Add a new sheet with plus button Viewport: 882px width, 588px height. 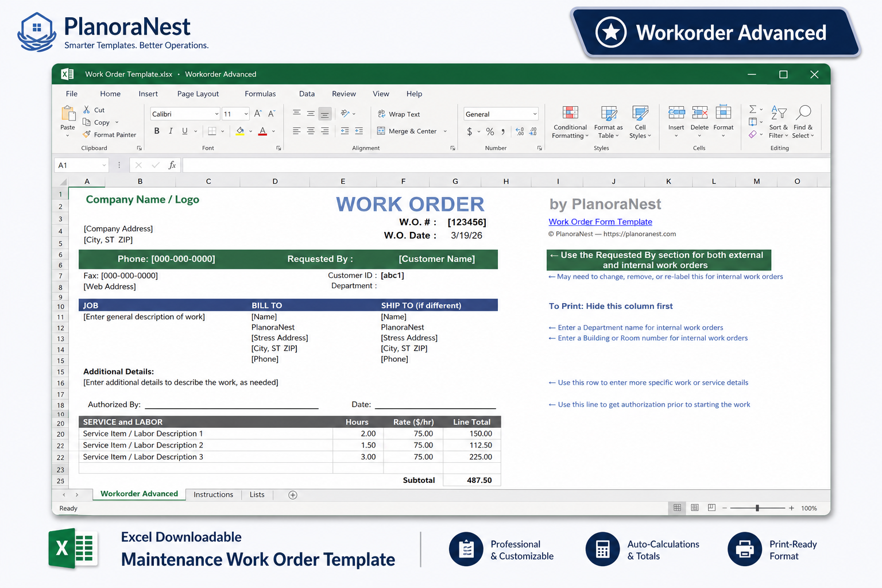click(293, 495)
